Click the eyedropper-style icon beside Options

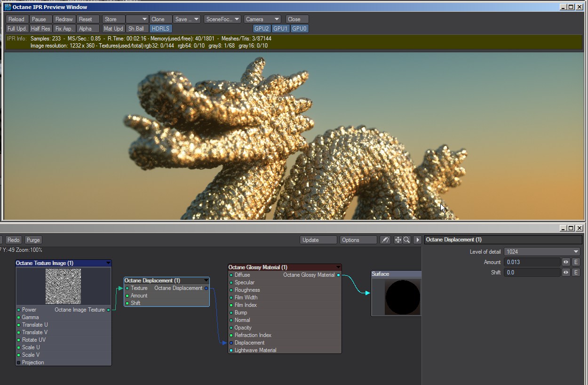[385, 240]
